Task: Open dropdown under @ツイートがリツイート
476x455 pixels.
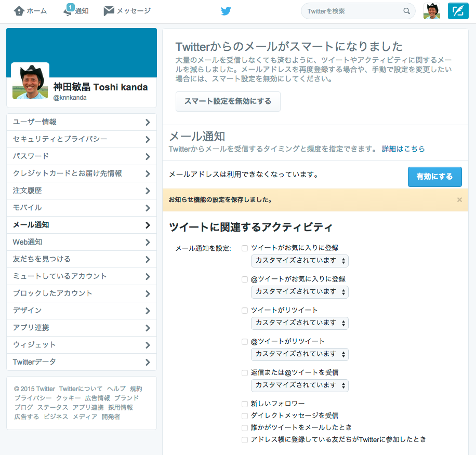Action: (x=300, y=354)
